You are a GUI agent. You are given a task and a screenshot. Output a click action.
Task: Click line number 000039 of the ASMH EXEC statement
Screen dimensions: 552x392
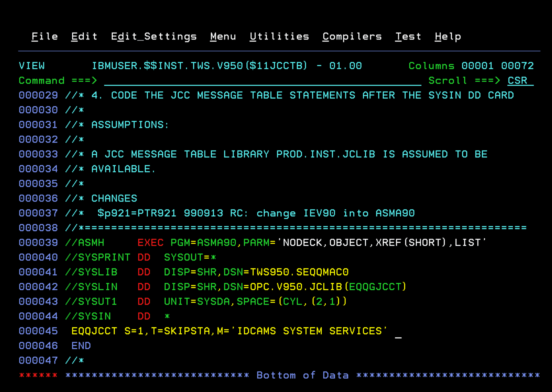[x=38, y=242]
